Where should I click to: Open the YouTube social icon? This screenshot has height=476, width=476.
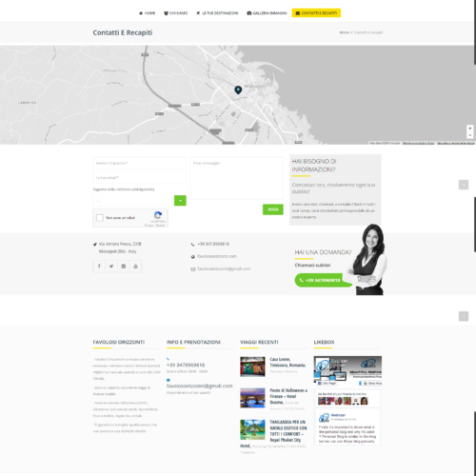(135, 267)
